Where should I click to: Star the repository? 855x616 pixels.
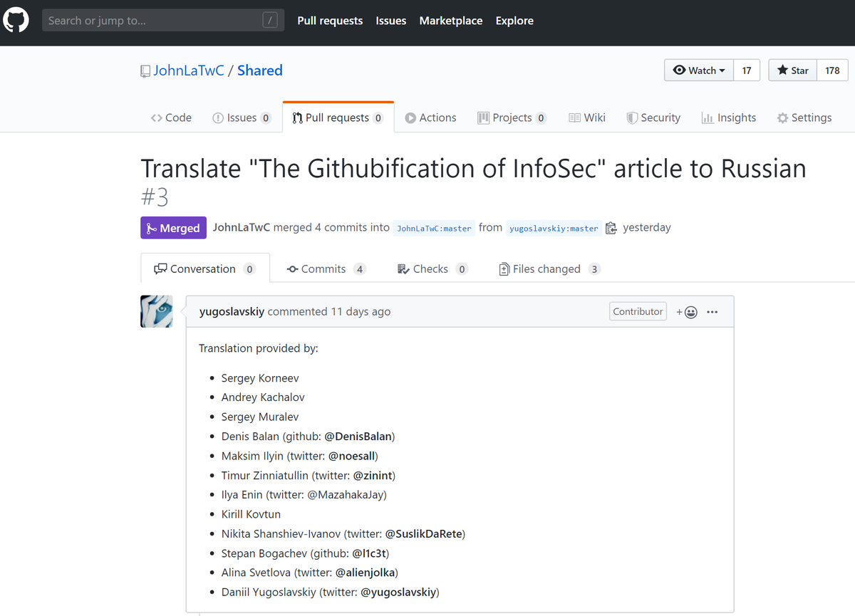coord(793,70)
